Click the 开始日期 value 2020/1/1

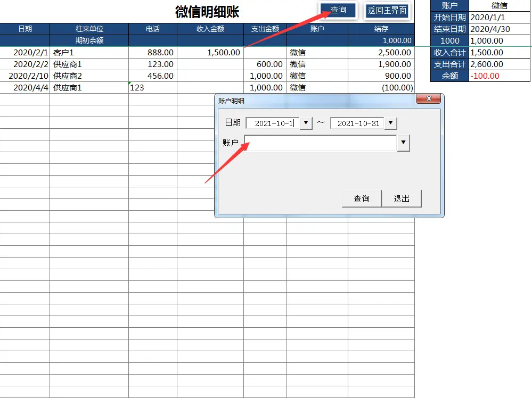487,17
